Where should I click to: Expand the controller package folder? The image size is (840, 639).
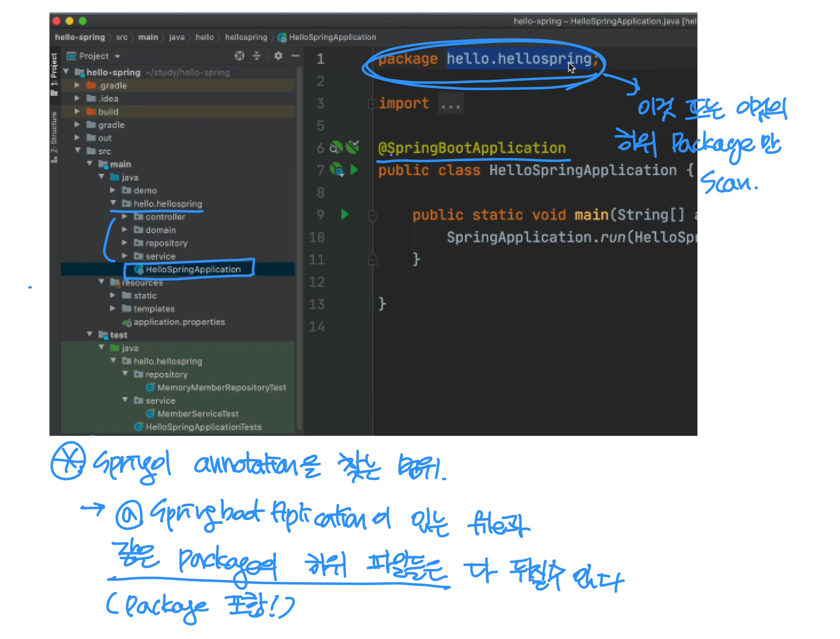coord(125,216)
